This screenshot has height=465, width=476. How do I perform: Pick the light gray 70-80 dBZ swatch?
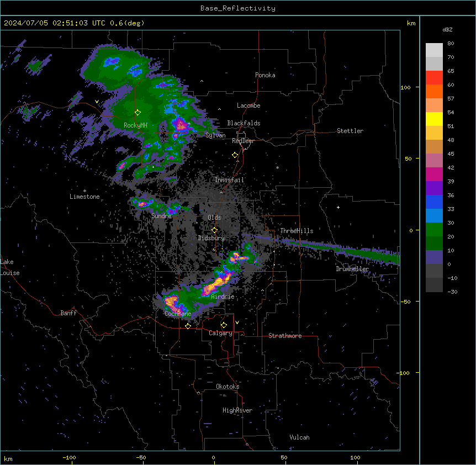pyautogui.click(x=434, y=50)
